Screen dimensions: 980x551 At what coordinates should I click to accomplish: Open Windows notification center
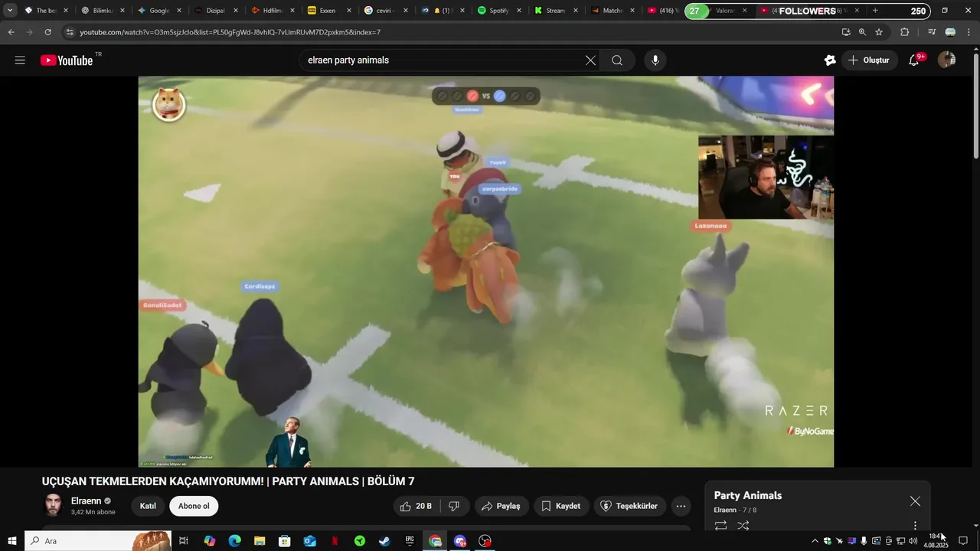coord(963,541)
